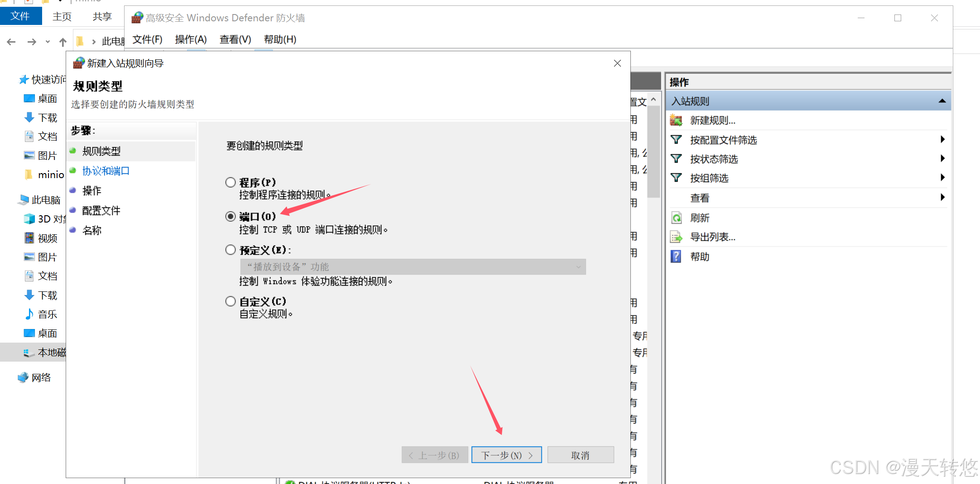Open the 图片 icon under 快速访问
Screen dimensions: 980x484
pyautogui.click(x=29, y=155)
